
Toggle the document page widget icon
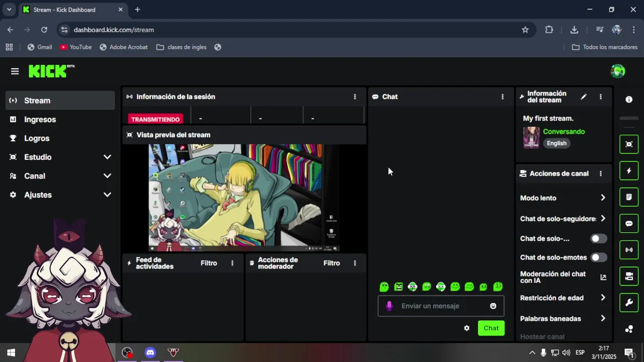629,197
